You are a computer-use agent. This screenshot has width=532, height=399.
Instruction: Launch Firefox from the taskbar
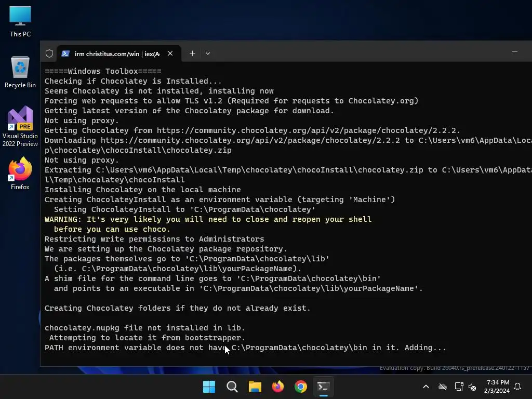tap(278, 387)
